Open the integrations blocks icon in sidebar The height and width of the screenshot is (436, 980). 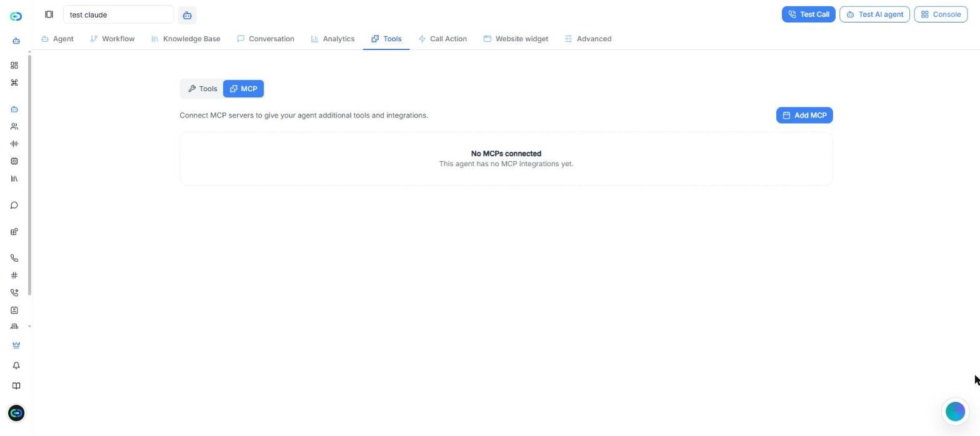point(14,232)
